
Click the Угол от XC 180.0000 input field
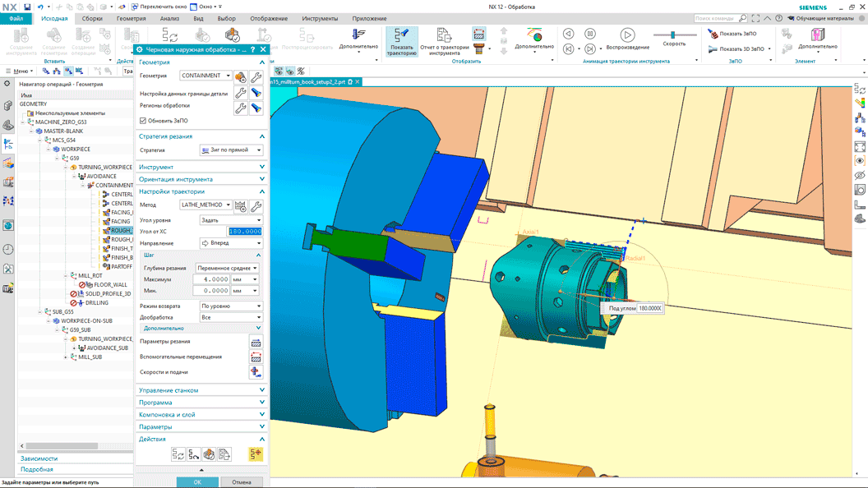245,232
